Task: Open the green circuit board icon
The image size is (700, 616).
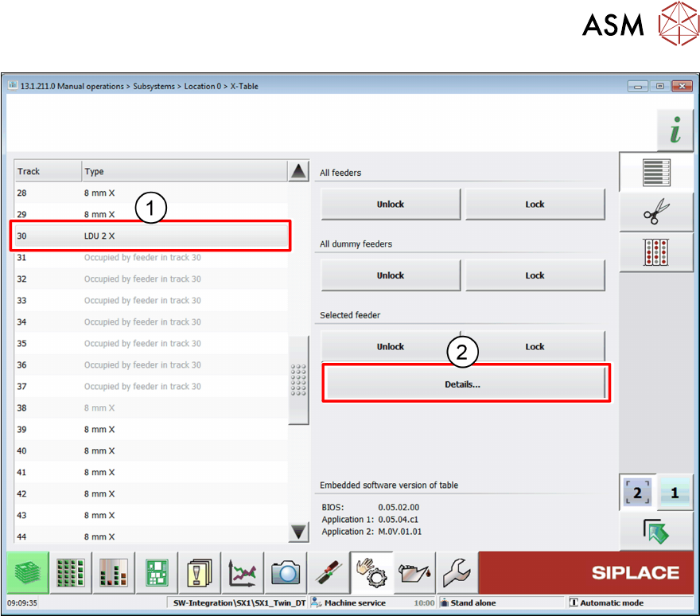Action: (157, 572)
